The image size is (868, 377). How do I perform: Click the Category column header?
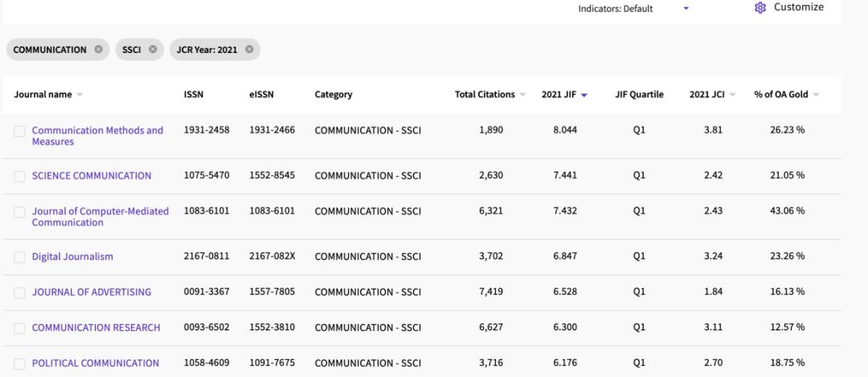[x=333, y=95]
